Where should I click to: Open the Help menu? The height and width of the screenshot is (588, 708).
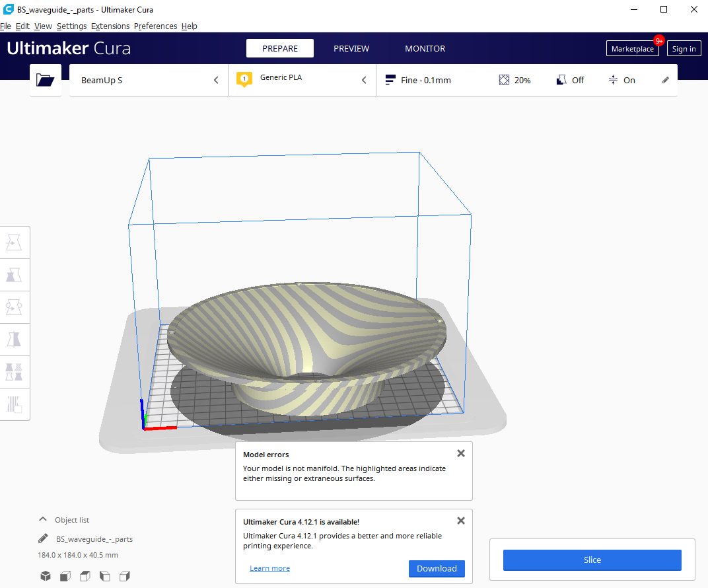tap(189, 26)
